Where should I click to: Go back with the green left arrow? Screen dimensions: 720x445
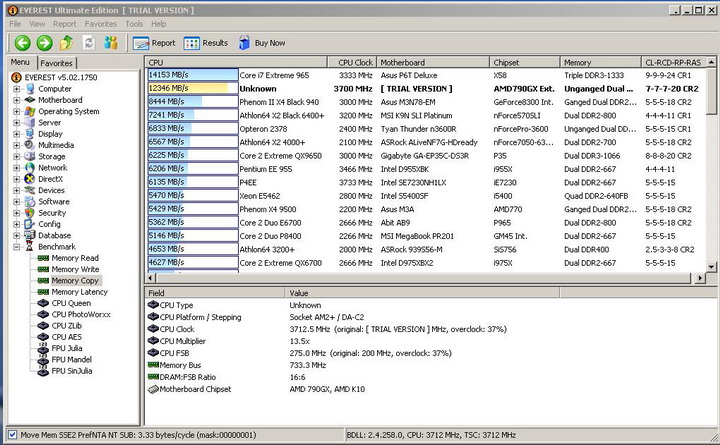tap(22, 43)
